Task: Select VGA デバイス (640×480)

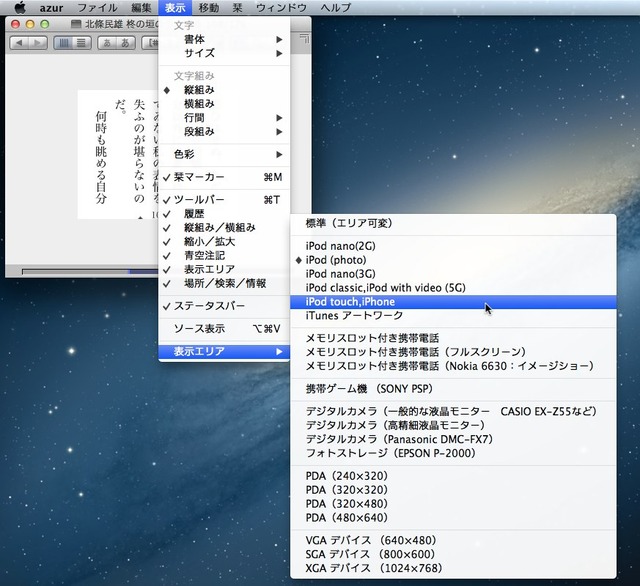Action: (x=453, y=540)
